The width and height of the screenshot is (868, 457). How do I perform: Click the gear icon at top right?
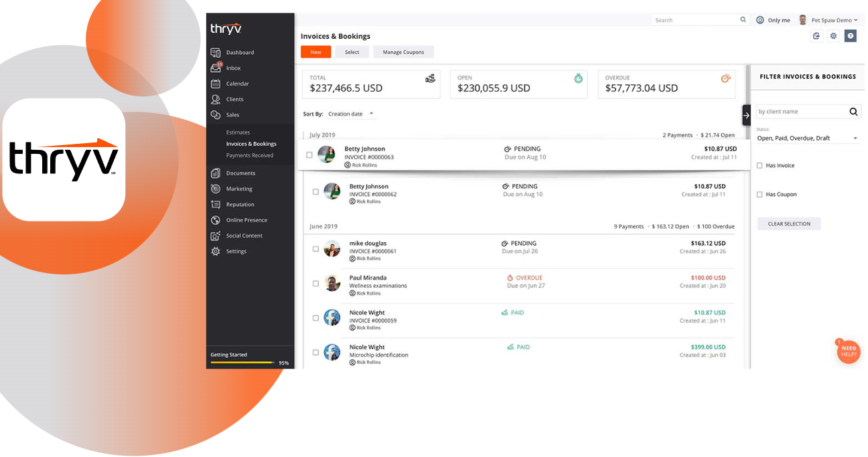[833, 36]
